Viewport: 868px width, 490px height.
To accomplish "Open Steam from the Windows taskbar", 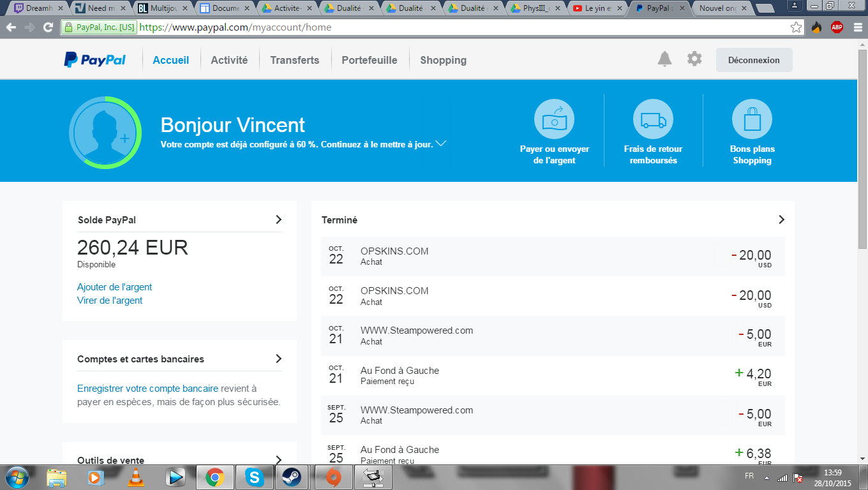I will tap(293, 477).
